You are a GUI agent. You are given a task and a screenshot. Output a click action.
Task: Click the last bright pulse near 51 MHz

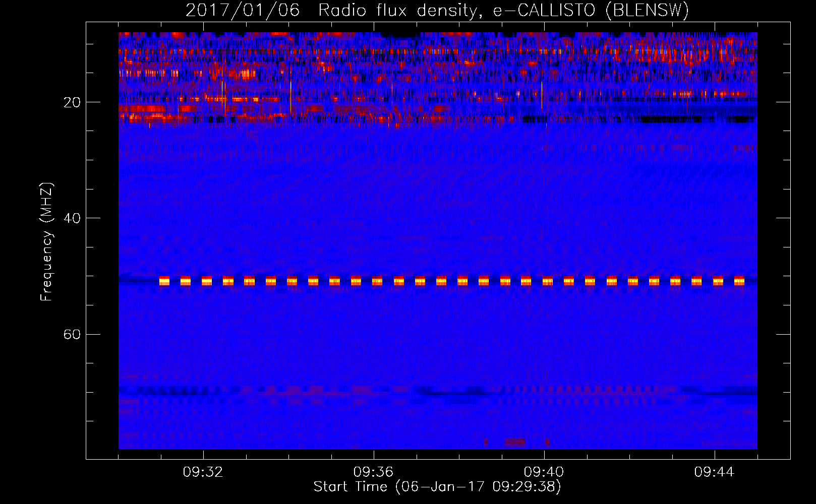point(739,281)
